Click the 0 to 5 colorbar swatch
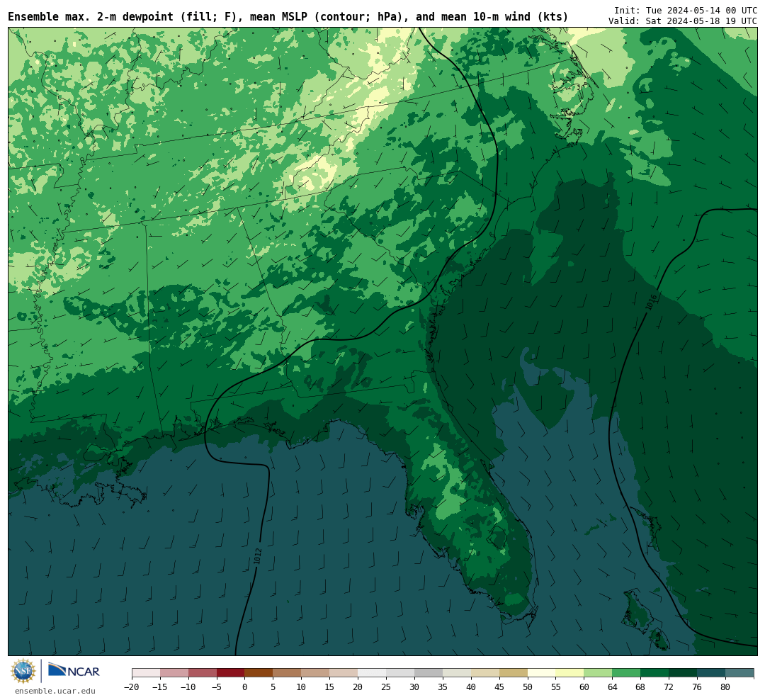The width and height of the screenshot is (765, 700). [259, 673]
